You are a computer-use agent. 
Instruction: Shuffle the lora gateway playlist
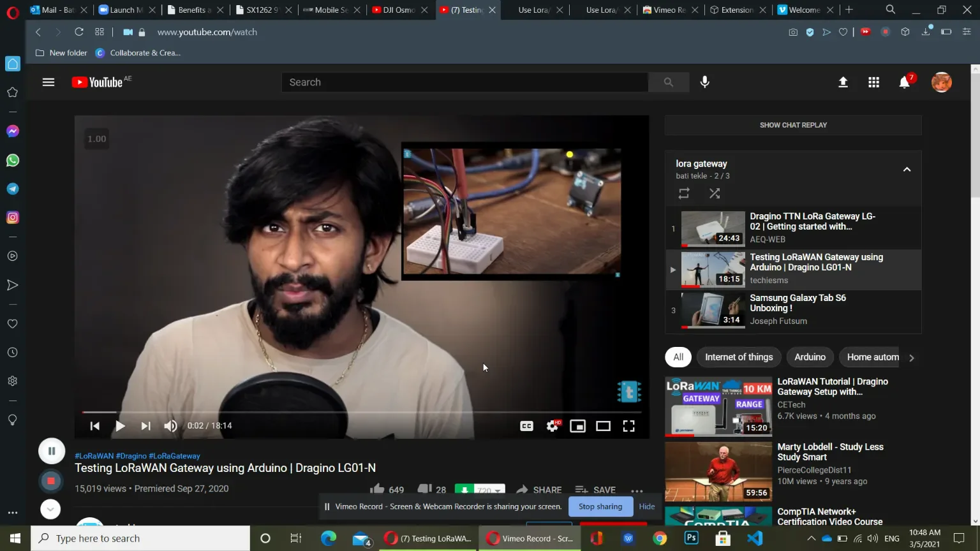click(x=715, y=193)
